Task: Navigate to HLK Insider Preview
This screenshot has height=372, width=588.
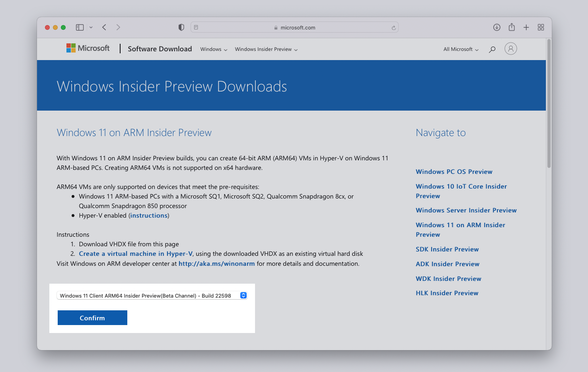Action: pos(447,293)
